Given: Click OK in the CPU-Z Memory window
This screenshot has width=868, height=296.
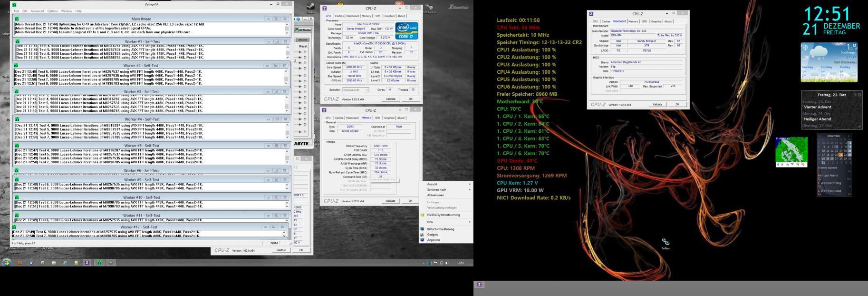Looking at the screenshot, I should pos(410,201).
